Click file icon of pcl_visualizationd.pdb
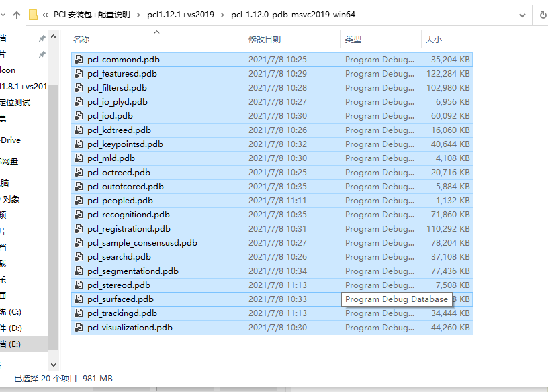Screen dimensions: 548x392 click(x=79, y=328)
